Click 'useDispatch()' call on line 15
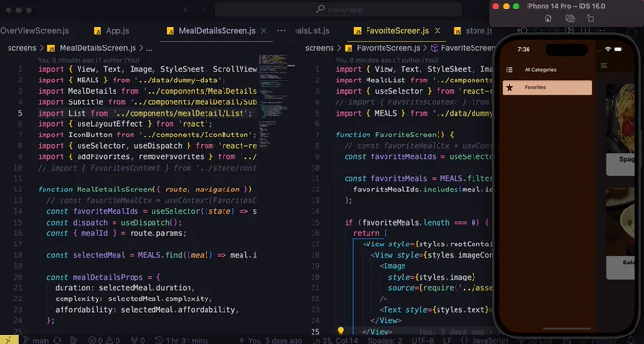Screen dimensions: 644x344 pos(149,223)
